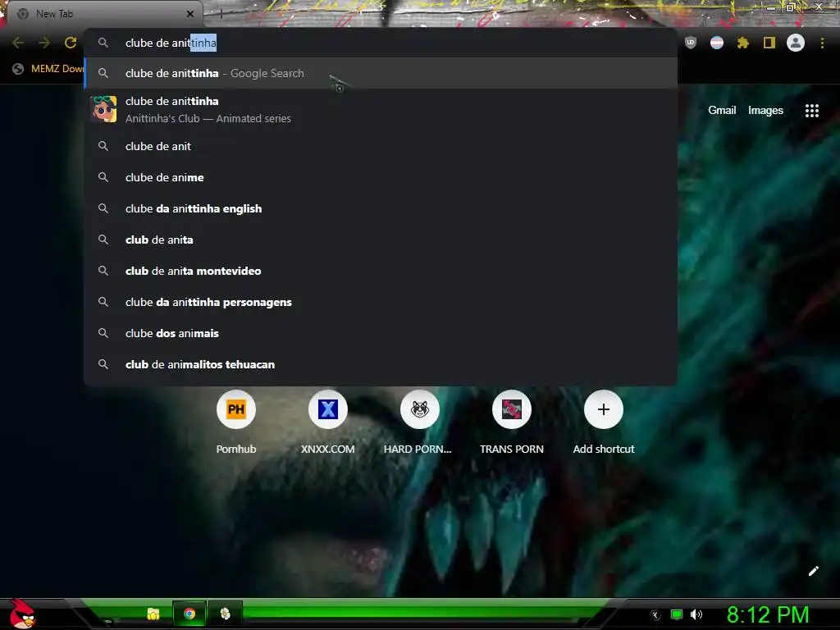Click the Images link
The width and height of the screenshot is (840, 630).
point(765,111)
